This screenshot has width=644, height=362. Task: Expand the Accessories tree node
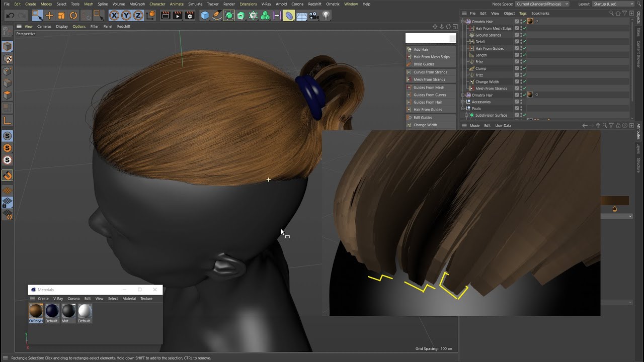tap(463, 102)
